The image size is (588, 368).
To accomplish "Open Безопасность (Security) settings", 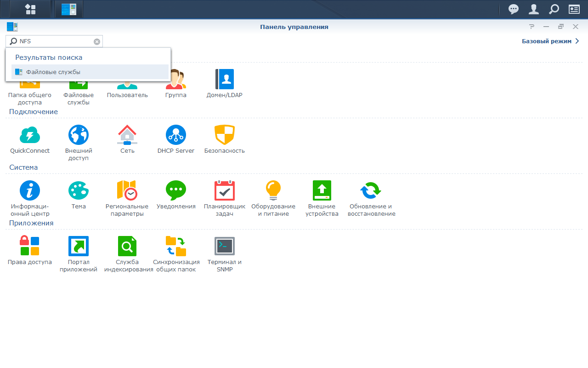I will (225, 139).
